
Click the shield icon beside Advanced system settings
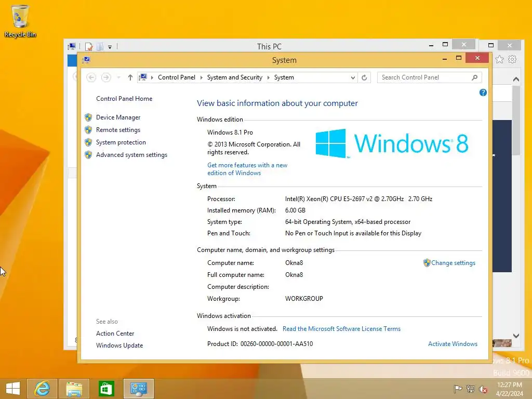pyautogui.click(x=88, y=155)
